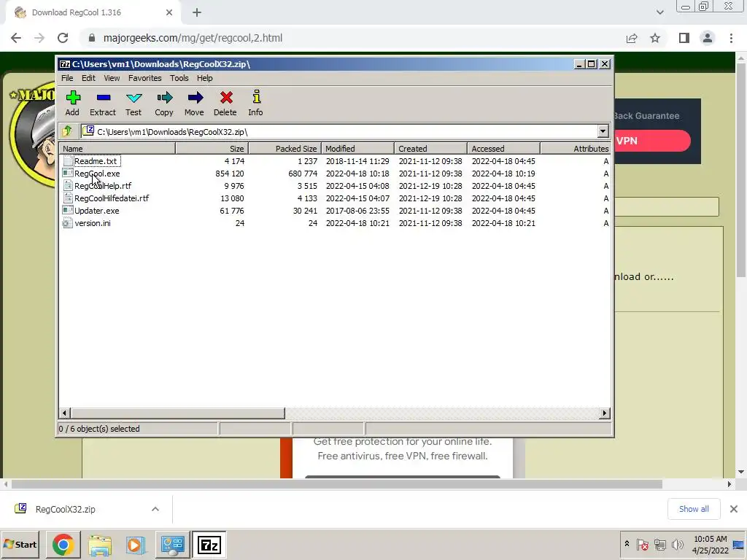
Task: Sort by Attributes column header
Action: click(576, 149)
